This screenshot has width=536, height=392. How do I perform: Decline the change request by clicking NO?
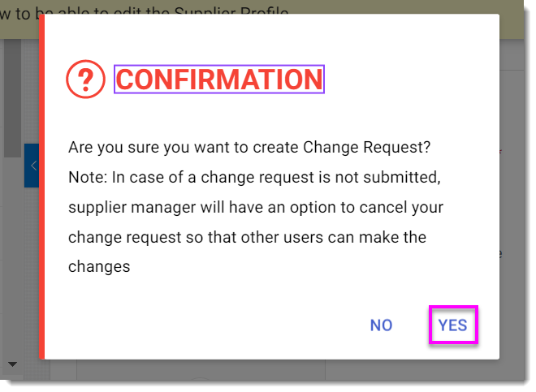click(x=381, y=325)
